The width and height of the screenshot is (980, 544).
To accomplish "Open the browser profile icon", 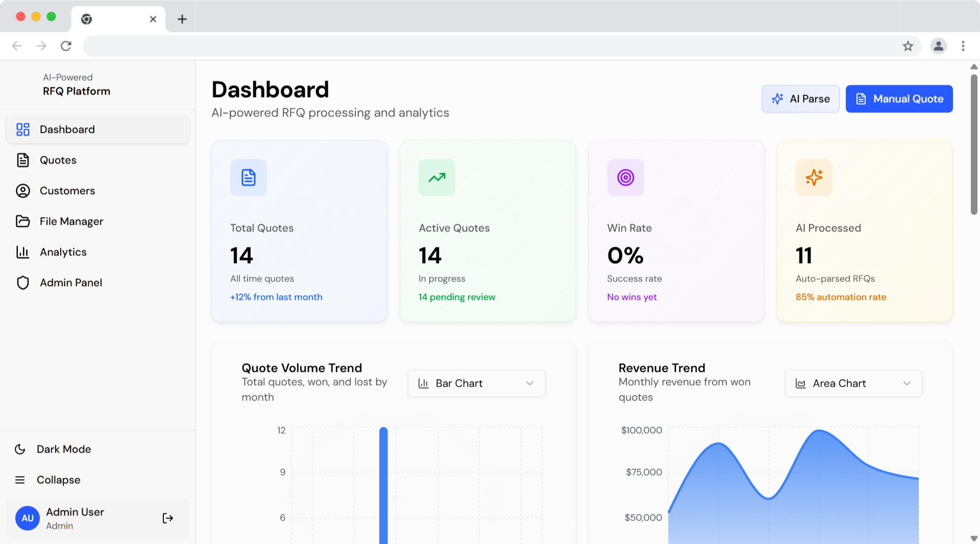I will click(938, 46).
